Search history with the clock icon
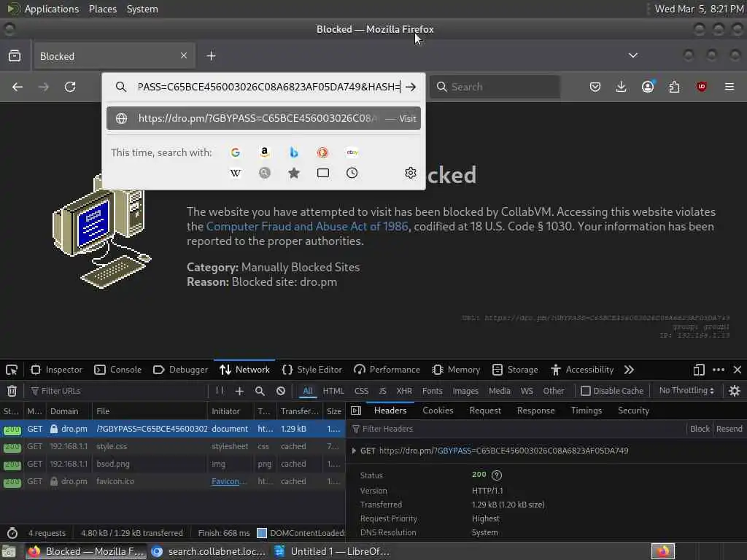747x560 pixels. tap(352, 173)
